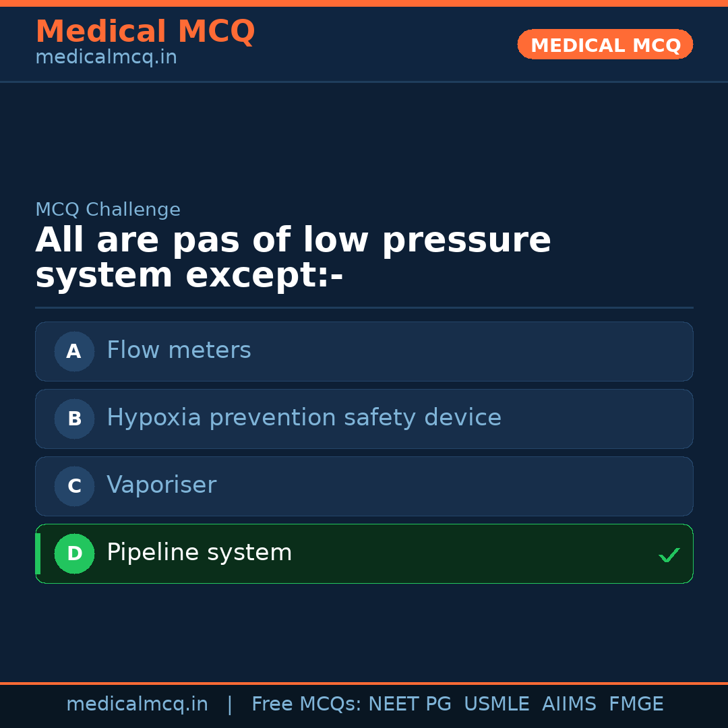Choose Hypoxia prevention safety device option
This screenshot has height=728, width=728.
click(x=303, y=418)
